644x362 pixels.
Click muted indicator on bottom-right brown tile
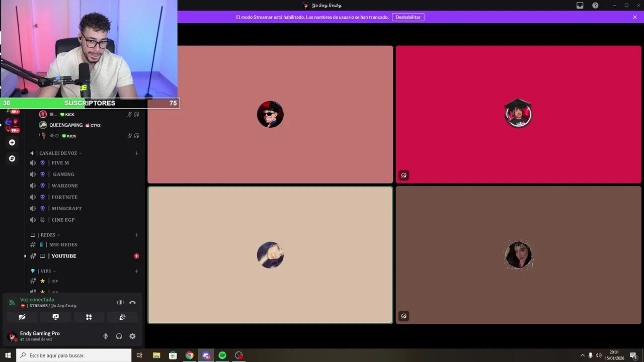coord(404,316)
